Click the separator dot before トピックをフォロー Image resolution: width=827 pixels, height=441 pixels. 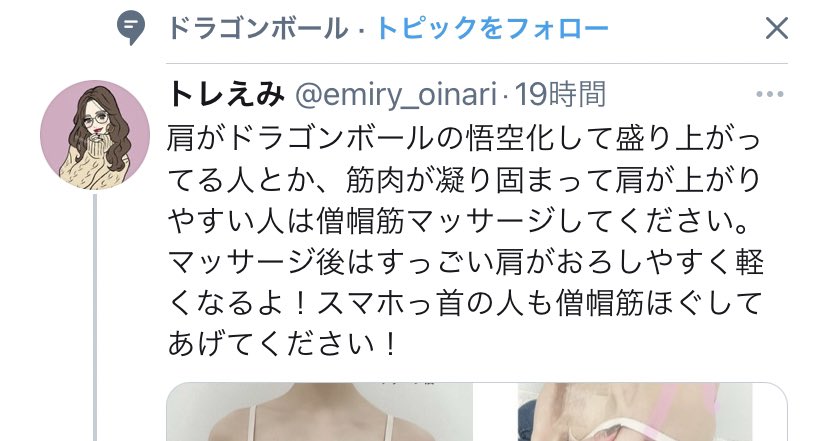pos(362,30)
